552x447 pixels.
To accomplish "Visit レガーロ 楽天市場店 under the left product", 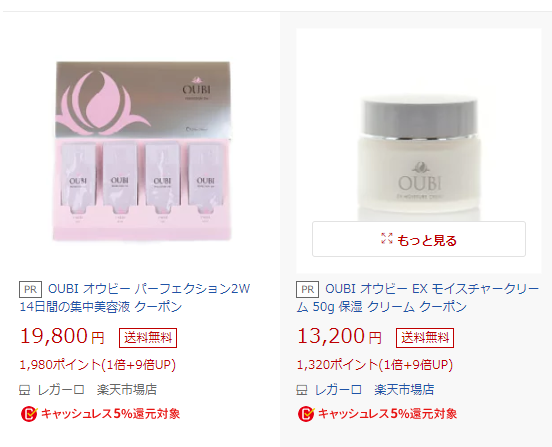I will 97,390.
